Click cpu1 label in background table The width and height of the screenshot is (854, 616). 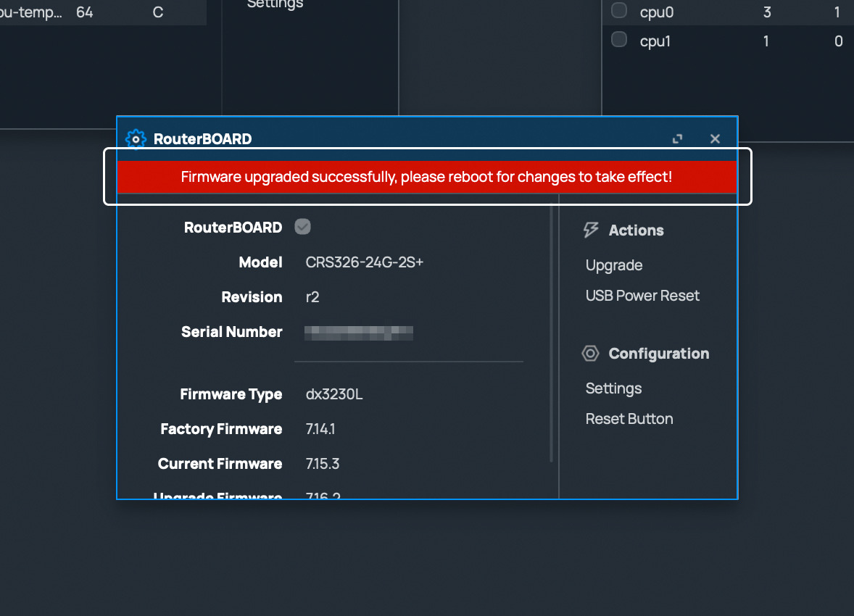[x=655, y=41]
